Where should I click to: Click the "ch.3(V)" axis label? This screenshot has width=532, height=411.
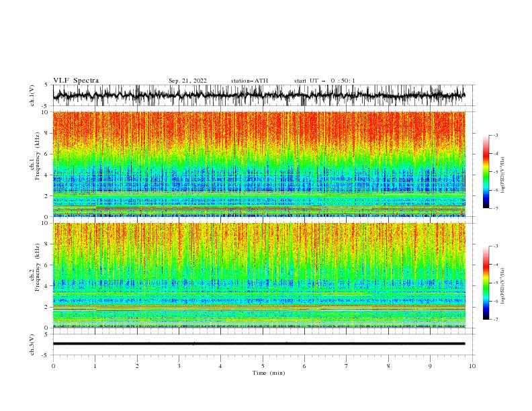pos(32,345)
